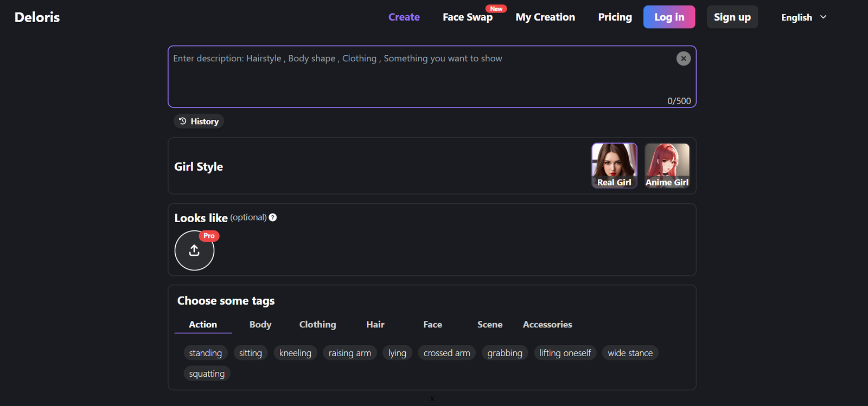Focus the description text field
The image size is (868, 406).
click(432, 76)
